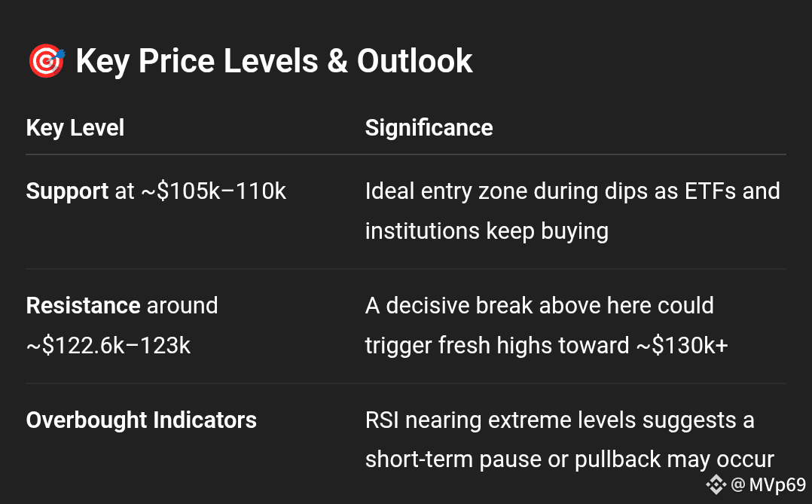812x504 pixels.
Task: Click the Significance column header
Action: (x=429, y=128)
